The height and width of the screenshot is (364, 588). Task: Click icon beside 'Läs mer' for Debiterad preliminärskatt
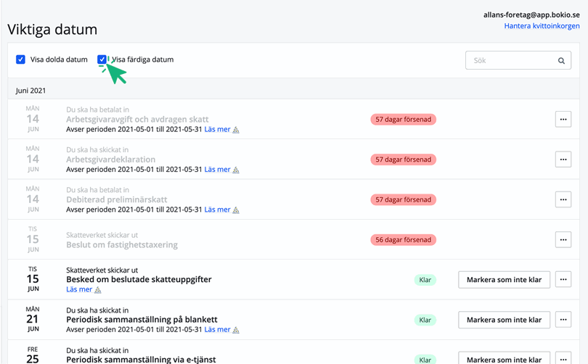pyautogui.click(x=236, y=210)
